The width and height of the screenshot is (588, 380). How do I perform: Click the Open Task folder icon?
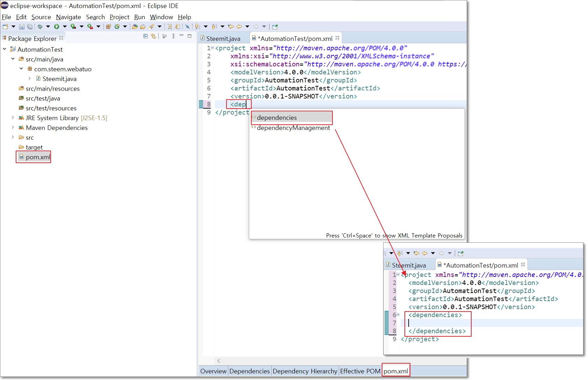[143, 27]
